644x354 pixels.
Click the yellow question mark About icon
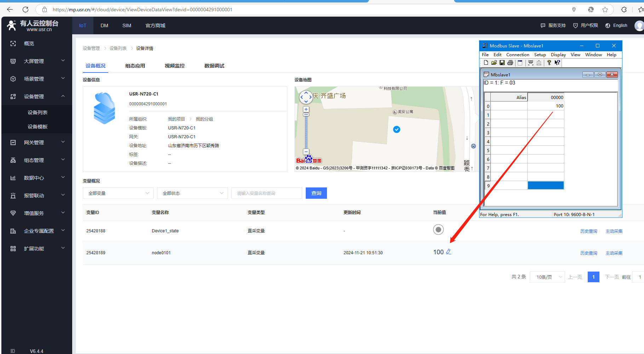(549, 63)
